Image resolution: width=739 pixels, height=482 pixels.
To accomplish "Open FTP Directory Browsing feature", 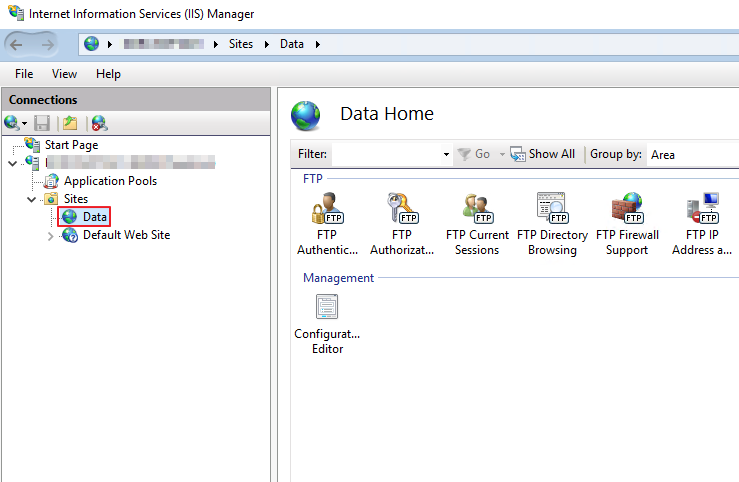I will point(552,223).
